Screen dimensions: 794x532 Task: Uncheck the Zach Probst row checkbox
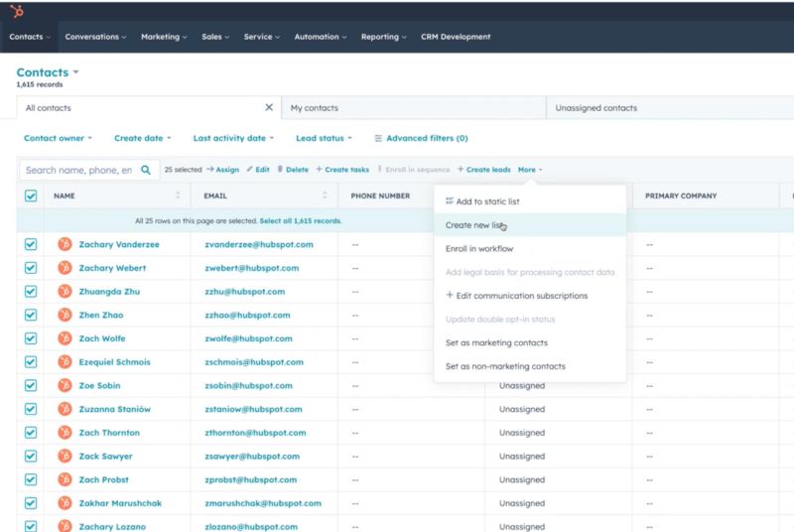click(31, 479)
